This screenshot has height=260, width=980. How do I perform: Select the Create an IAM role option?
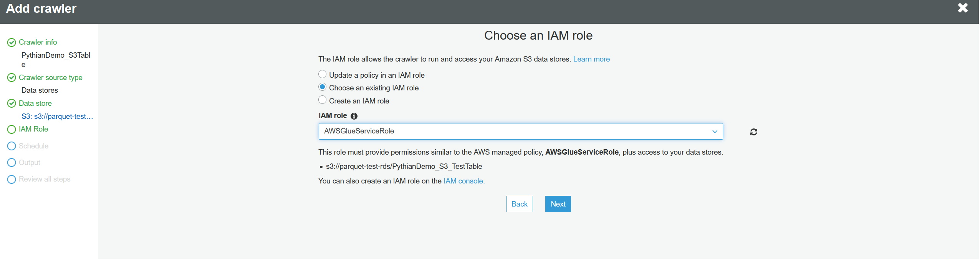[x=323, y=100]
